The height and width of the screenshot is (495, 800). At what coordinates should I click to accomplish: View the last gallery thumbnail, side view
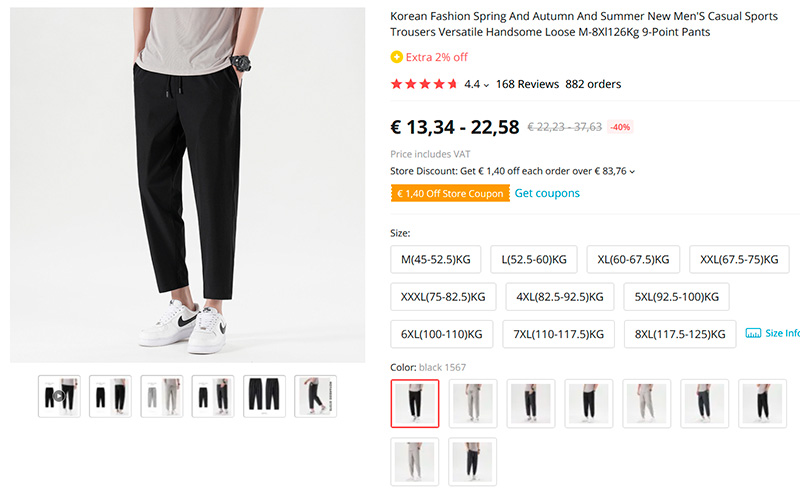click(x=315, y=396)
